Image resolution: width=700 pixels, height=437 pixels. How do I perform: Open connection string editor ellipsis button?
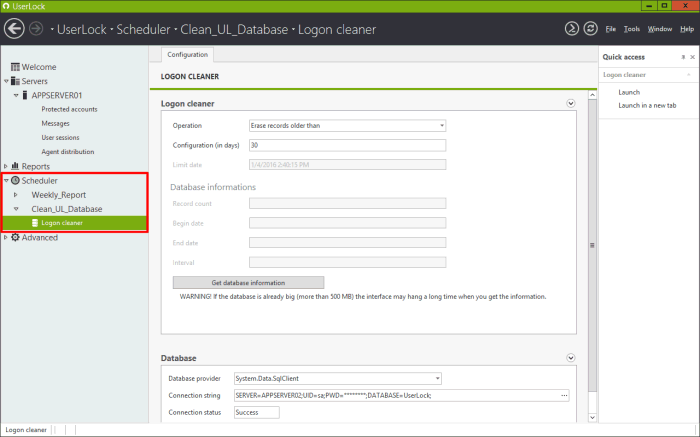pyautogui.click(x=564, y=395)
